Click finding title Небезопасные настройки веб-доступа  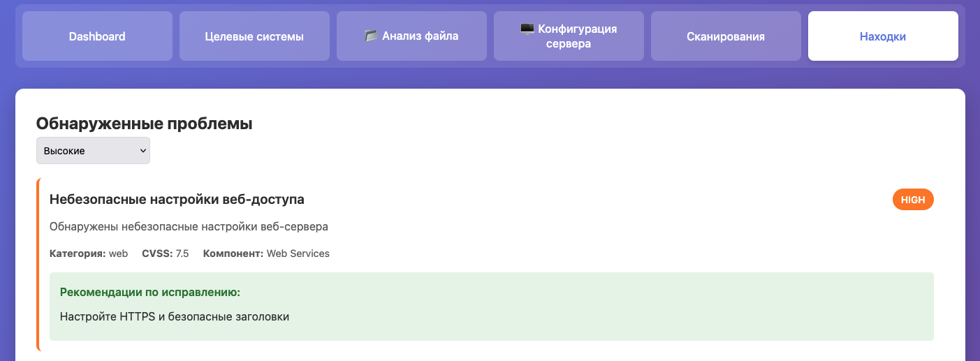point(177,200)
